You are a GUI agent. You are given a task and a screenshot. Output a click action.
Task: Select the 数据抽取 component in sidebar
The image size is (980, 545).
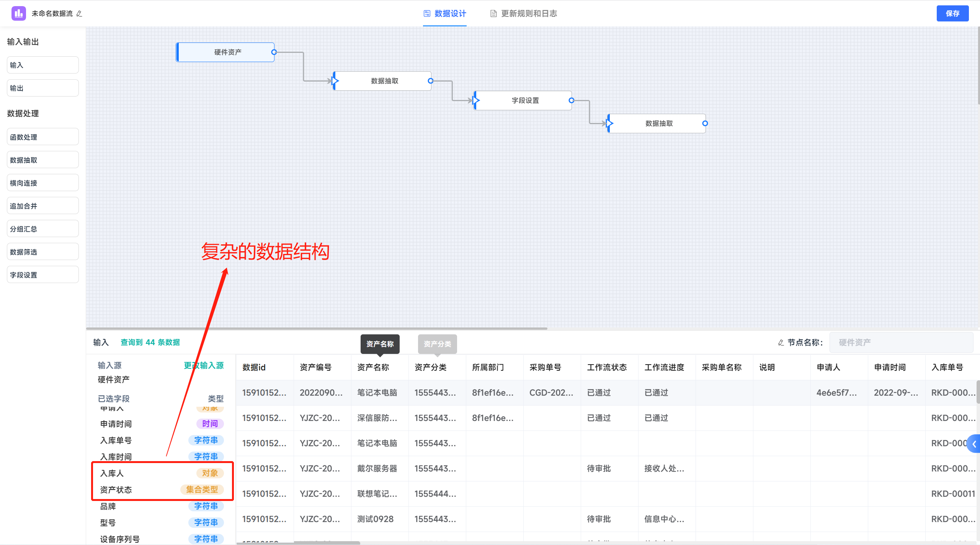[x=43, y=160]
